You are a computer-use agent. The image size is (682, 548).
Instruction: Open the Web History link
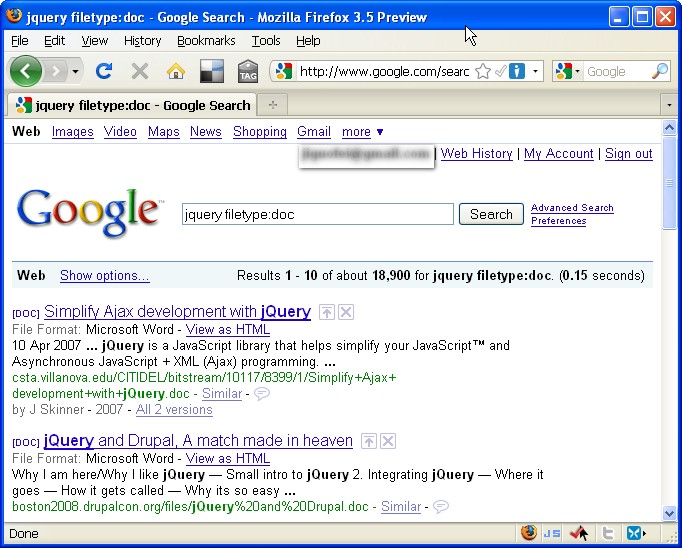(476, 154)
